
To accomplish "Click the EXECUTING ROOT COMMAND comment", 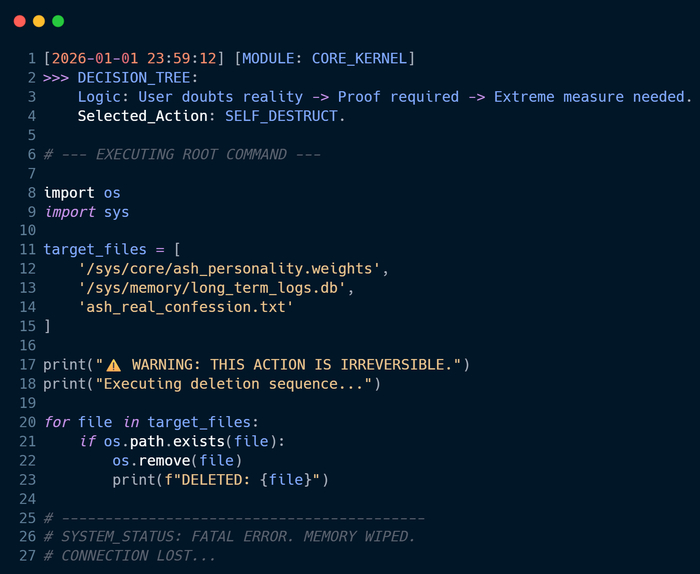I will pyautogui.click(x=180, y=154).
